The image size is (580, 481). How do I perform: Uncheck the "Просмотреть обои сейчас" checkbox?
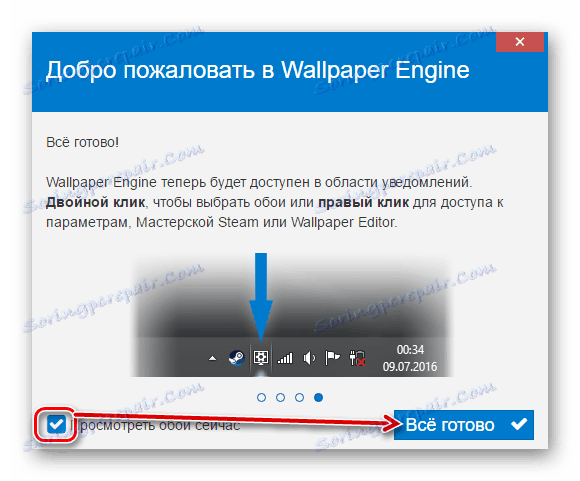(56, 424)
